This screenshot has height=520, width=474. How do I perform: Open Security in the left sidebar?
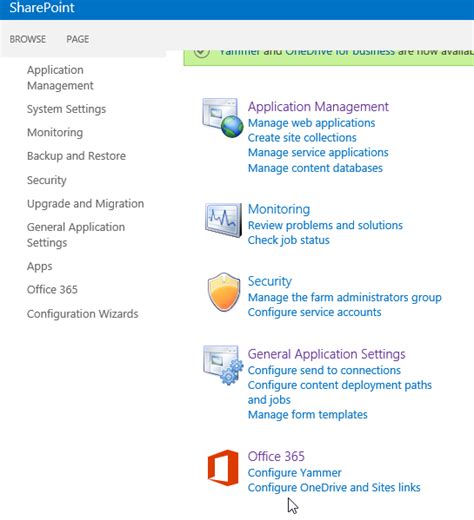click(47, 180)
